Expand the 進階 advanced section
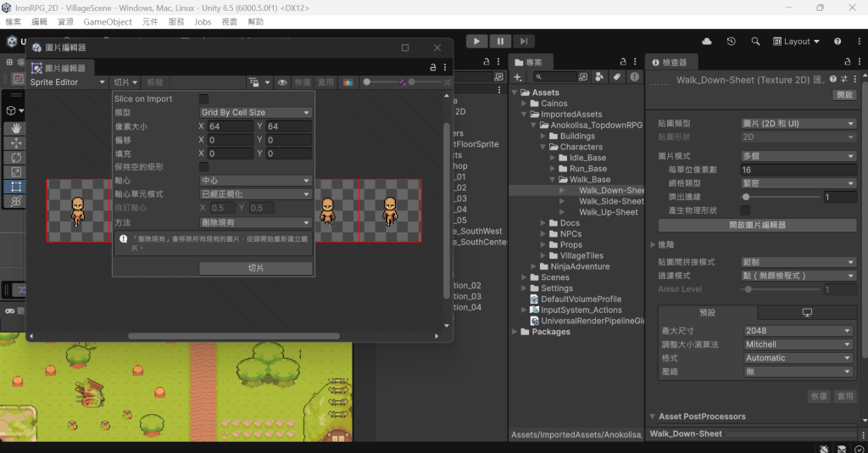868x453 pixels. click(654, 244)
